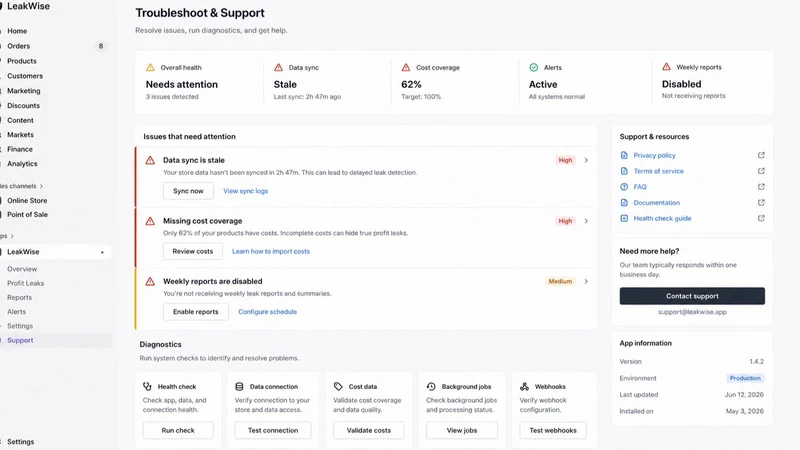The width and height of the screenshot is (800, 450).
Task: Click the Data connection database icon
Action: tap(239, 387)
